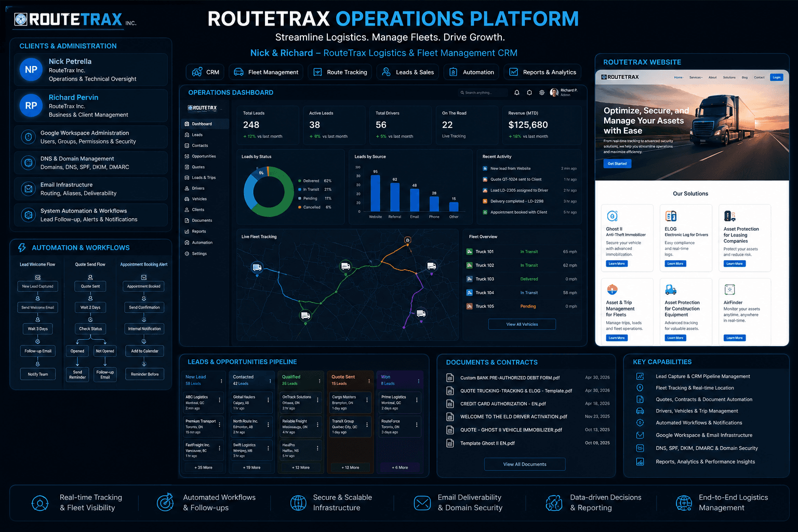The width and height of the screenshot is (798, 532).
Task: Open the settings gear in dashboard header
Action: (542, 92)
